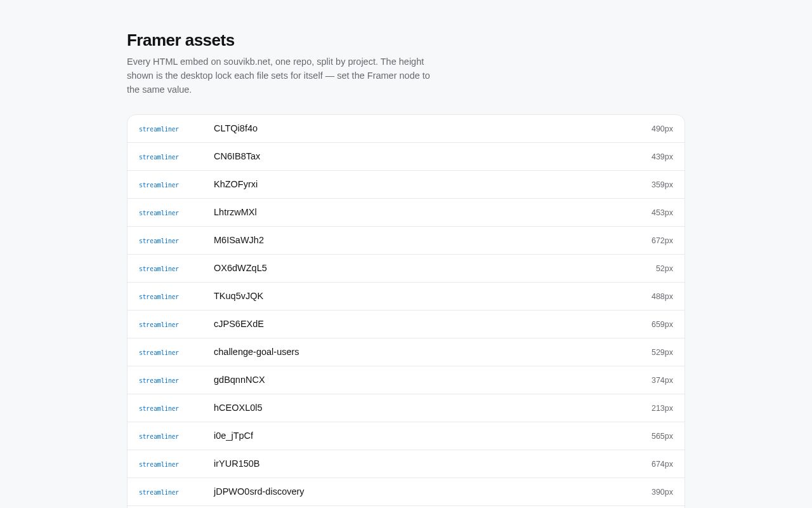The image size is (812, 508).
Task: Click the M6ISaWJh2 asset name
Action: (239, 240)
